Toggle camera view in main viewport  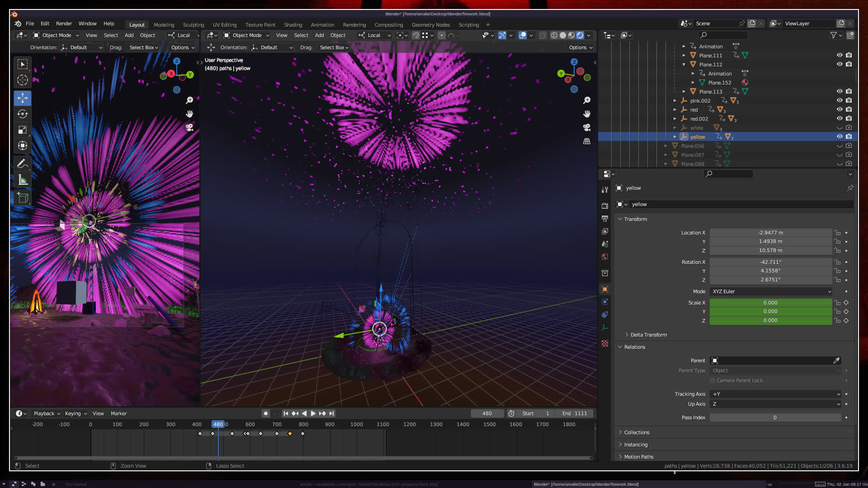pos(587,128)
